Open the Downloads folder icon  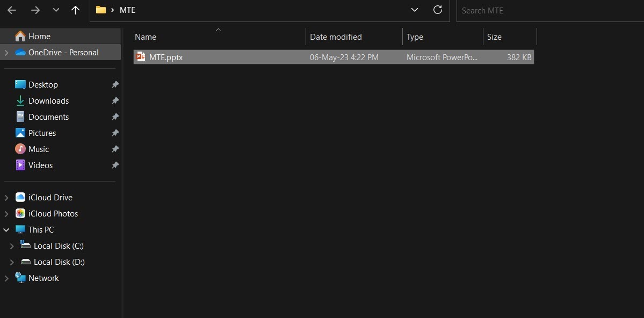(20, 100)
